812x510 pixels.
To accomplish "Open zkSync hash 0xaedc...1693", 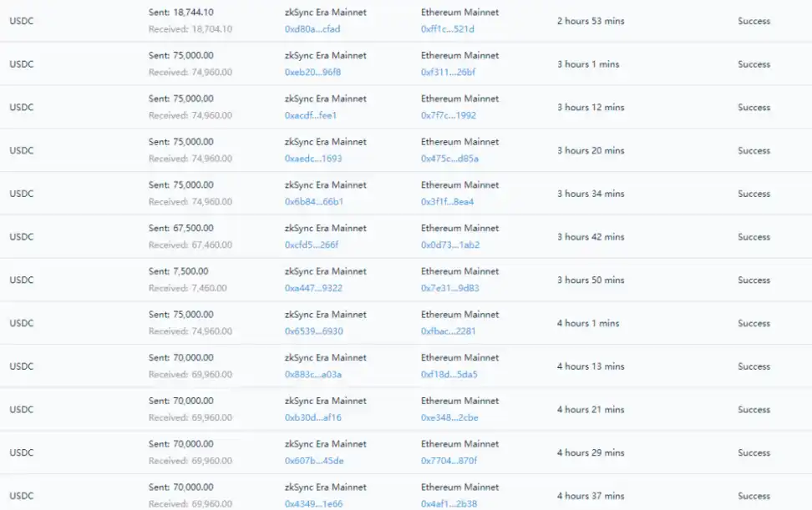I will tap(313, 159).
